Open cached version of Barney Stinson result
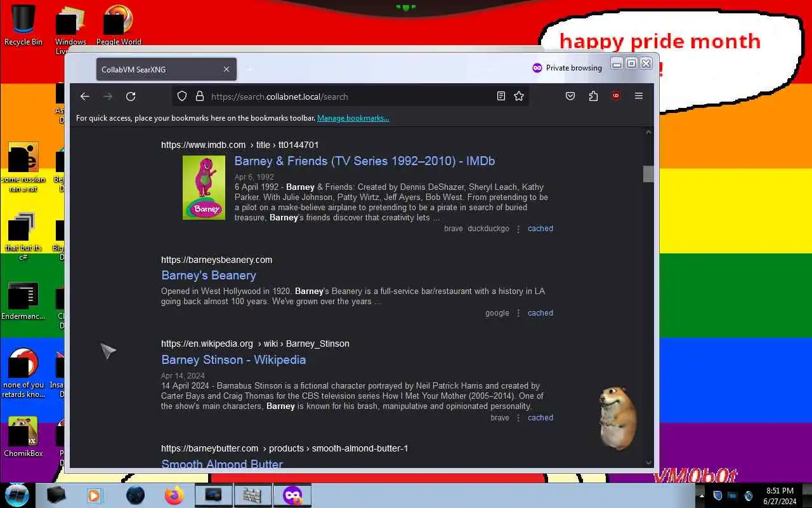Image resolution: width=812 pixels, height=508 pixels. (540, 418)
